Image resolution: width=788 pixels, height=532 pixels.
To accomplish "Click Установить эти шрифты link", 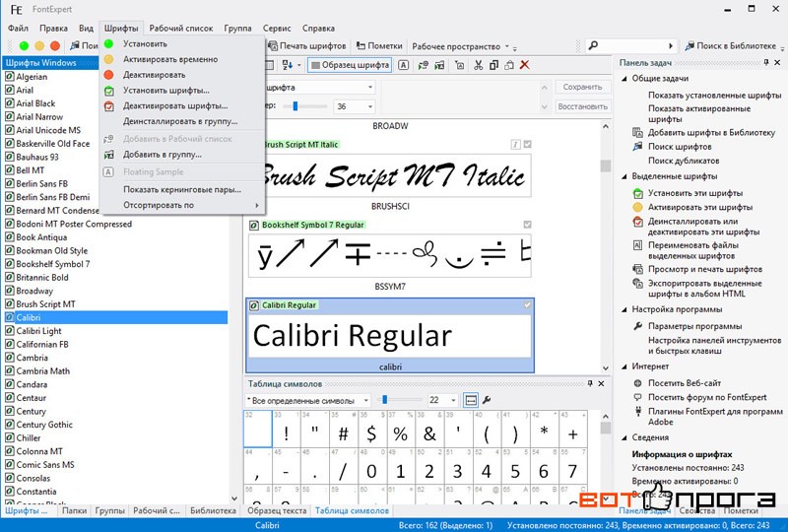I will (695, 193).
